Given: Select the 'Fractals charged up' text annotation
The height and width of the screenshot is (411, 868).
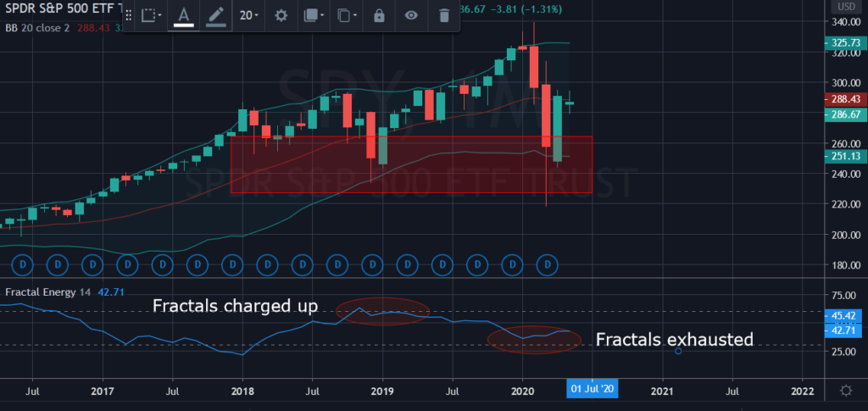Looking at the screenshot, I should pyautogui.click(x=236, y=306).
